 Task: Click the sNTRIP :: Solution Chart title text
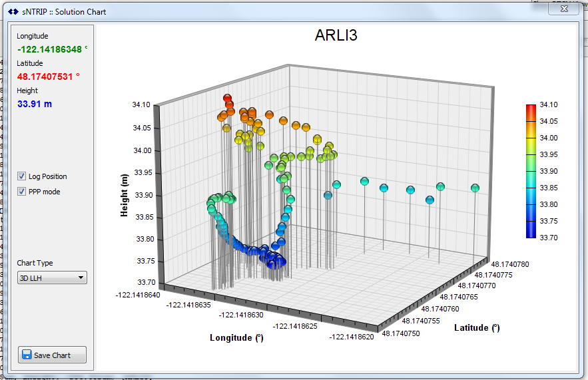(69, 12)
